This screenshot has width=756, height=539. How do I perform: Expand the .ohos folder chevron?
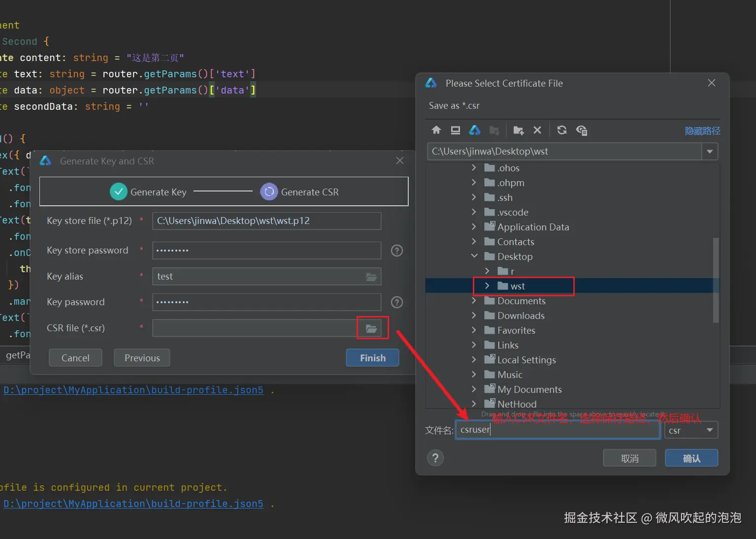474,168
